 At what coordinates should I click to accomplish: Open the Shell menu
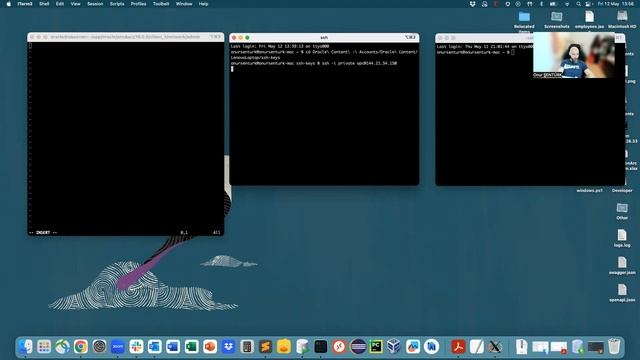click(44, 4)
